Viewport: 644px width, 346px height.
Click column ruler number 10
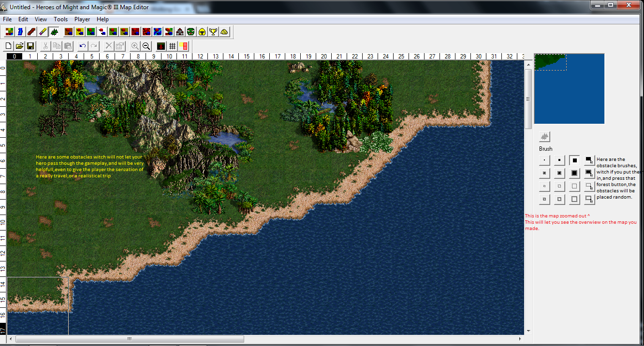coord(169,57)
